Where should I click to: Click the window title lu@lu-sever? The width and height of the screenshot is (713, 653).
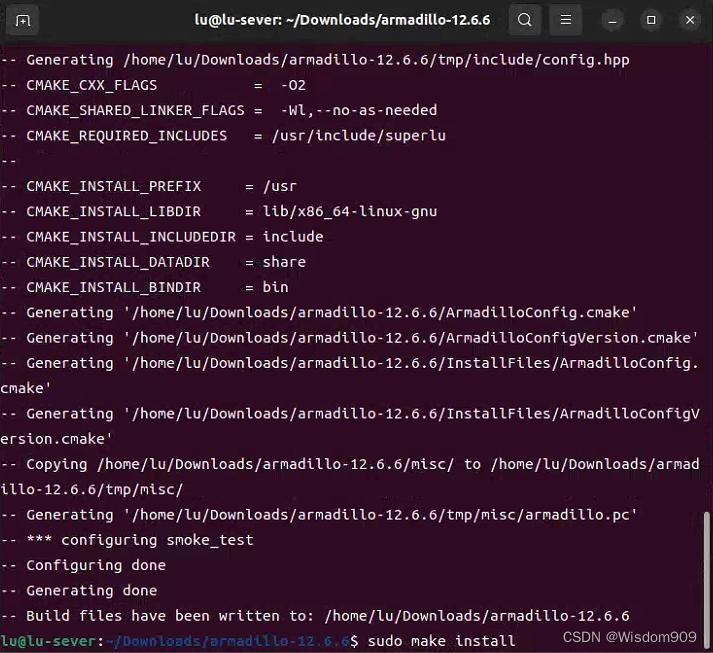pyautogui.click(x=342, y=20)
